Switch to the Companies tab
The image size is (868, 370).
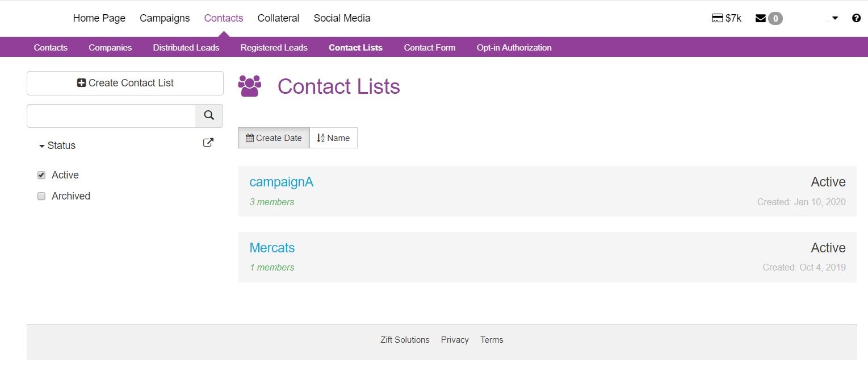click(x=110, y=48)
